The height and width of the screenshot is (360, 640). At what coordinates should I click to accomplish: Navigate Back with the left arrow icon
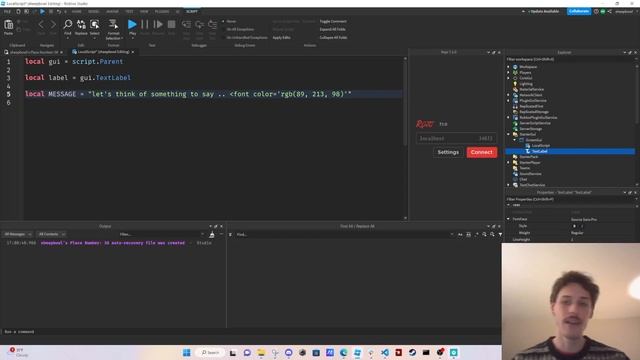pyautogui.click(x=41, y=24)
